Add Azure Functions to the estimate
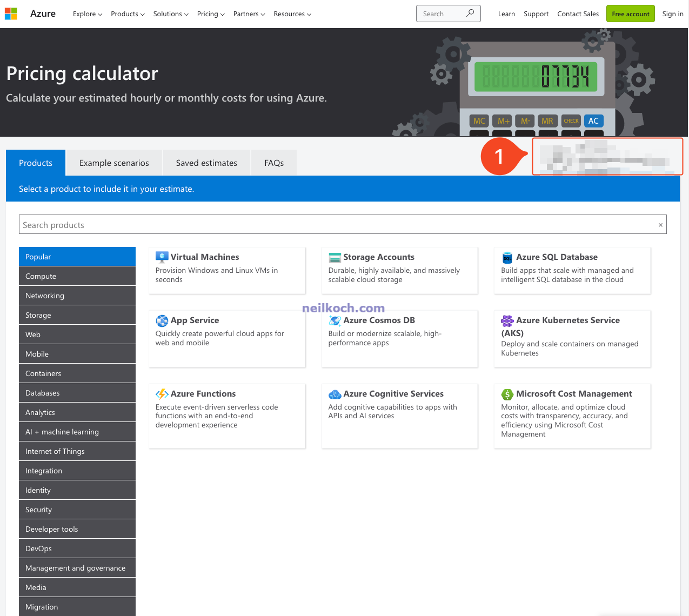This screenshot has height=616, width=689. point(227,416)
